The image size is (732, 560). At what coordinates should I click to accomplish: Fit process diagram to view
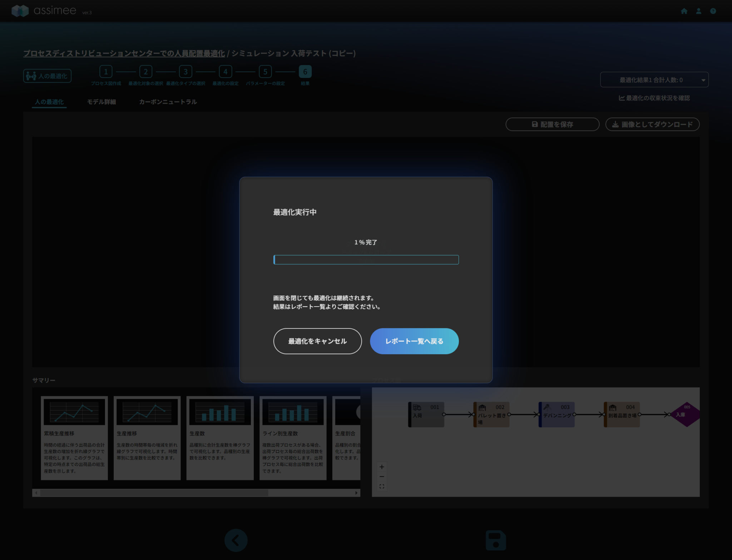pos(382,486)
